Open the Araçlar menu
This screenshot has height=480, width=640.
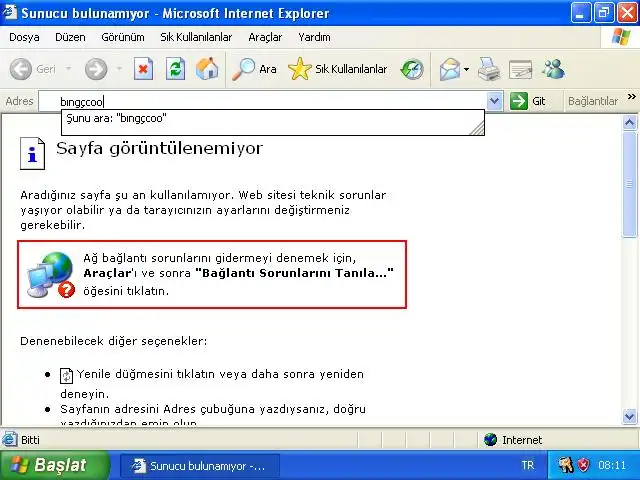point(265,37)
